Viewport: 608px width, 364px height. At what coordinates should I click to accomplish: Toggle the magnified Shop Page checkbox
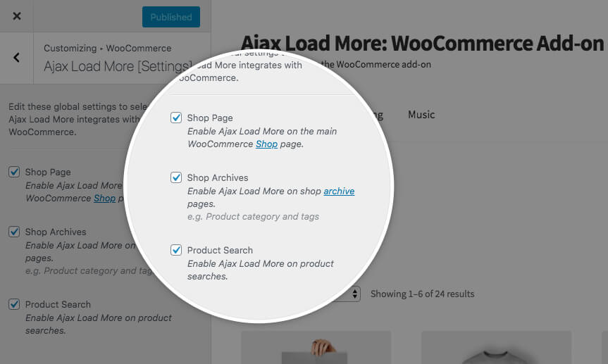point(176,118)
